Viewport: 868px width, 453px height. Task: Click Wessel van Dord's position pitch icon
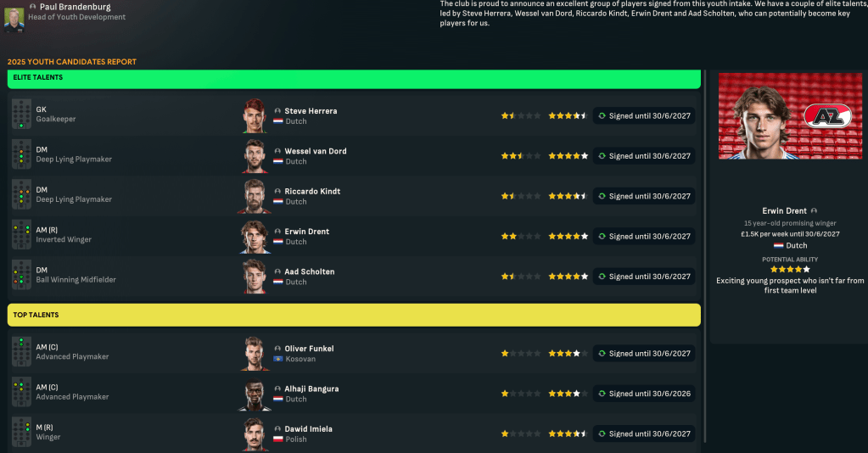(x=21, y=155)
